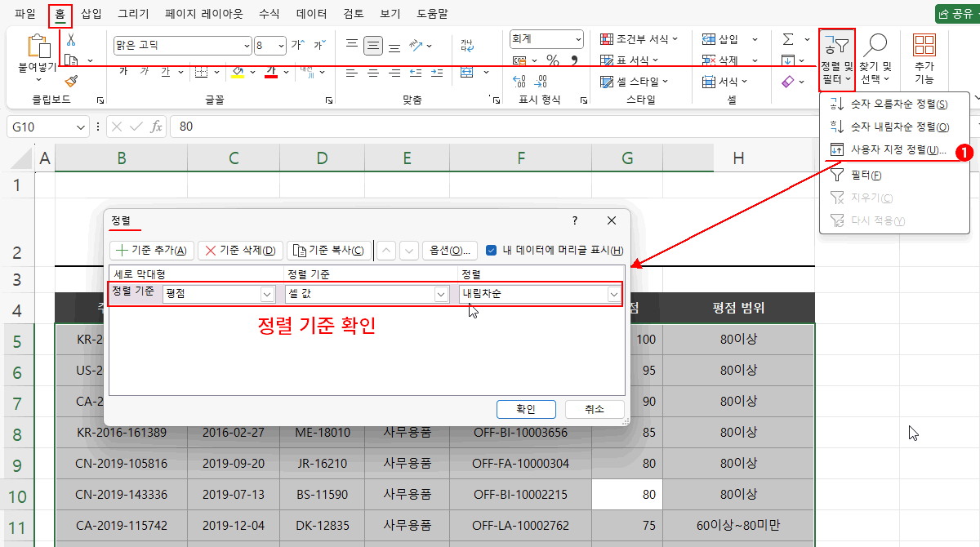Open the font name dropdown 맑은 고딕
This screenshot has height=547, width=980.
pos(247,46)
